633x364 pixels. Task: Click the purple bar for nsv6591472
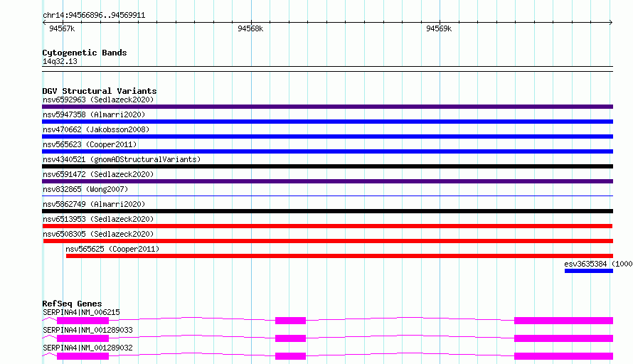(327, 181)
